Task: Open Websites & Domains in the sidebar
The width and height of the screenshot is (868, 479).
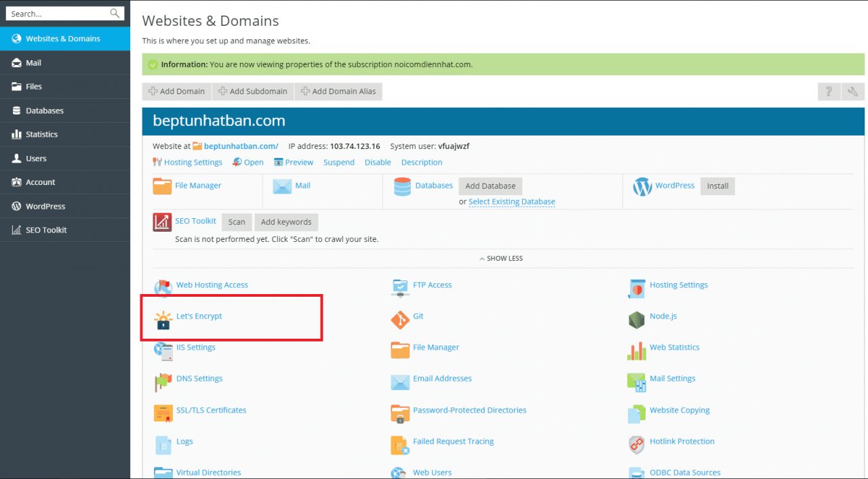Action: [x=65, y=39]
